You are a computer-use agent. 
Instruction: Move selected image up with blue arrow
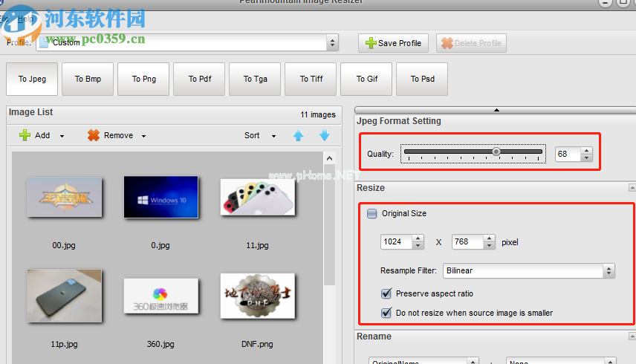(298, 135)
